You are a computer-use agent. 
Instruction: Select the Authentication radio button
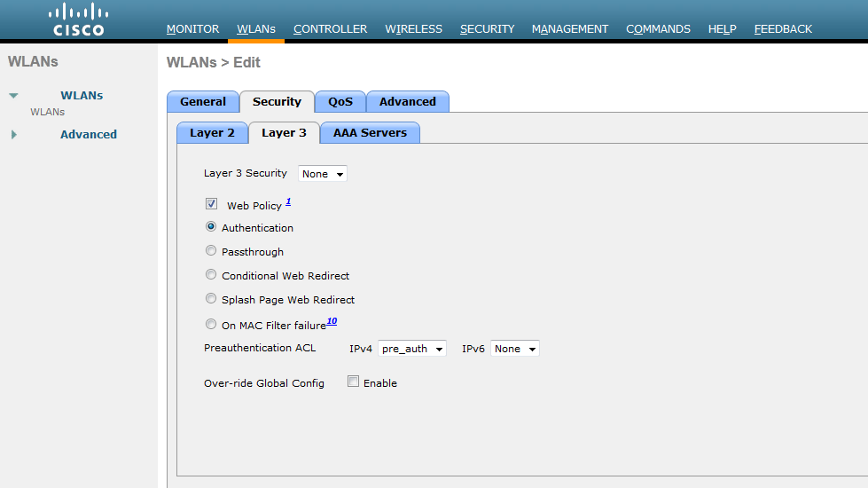[211, 226]
